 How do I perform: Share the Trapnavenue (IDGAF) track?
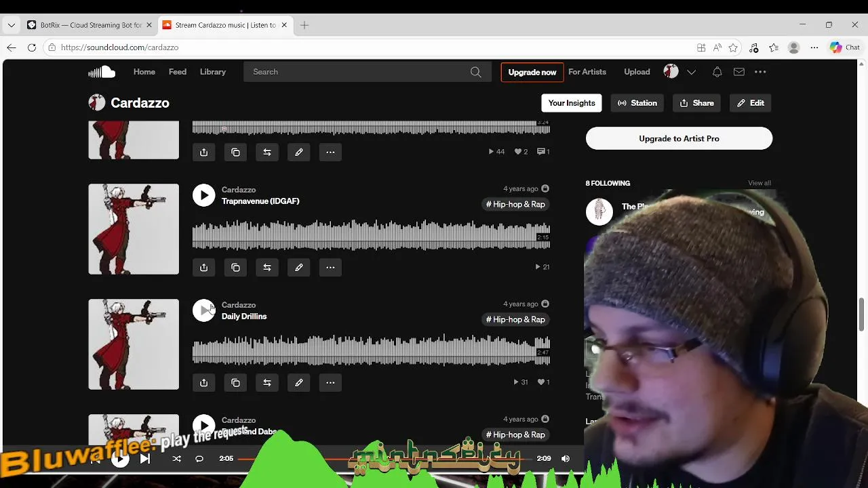203,267
